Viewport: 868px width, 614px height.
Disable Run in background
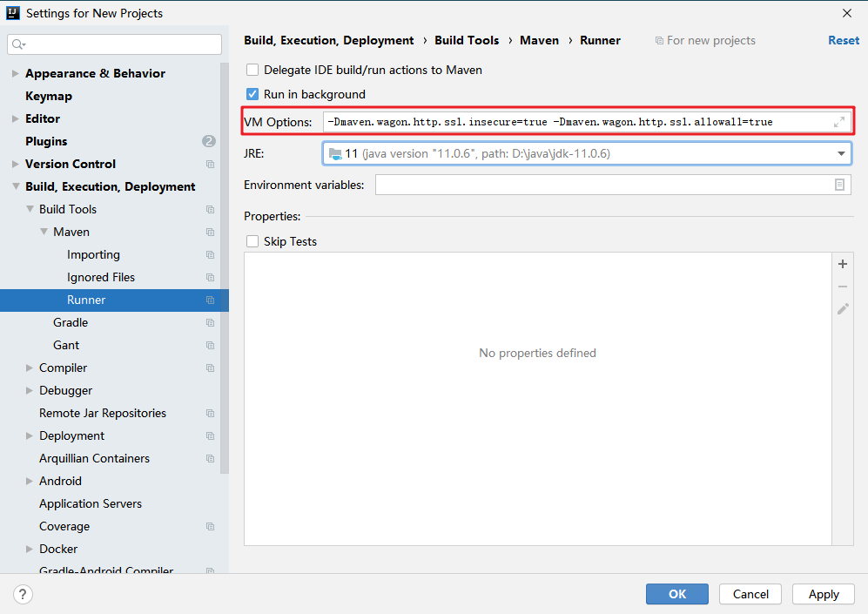point(252,94)
